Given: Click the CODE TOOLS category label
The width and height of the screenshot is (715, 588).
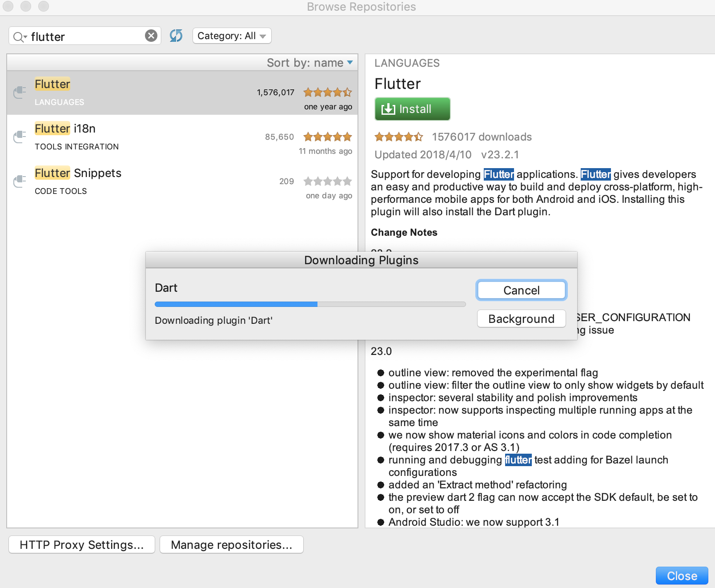Looking at the screenshot, I should click(x=61, y=191).
